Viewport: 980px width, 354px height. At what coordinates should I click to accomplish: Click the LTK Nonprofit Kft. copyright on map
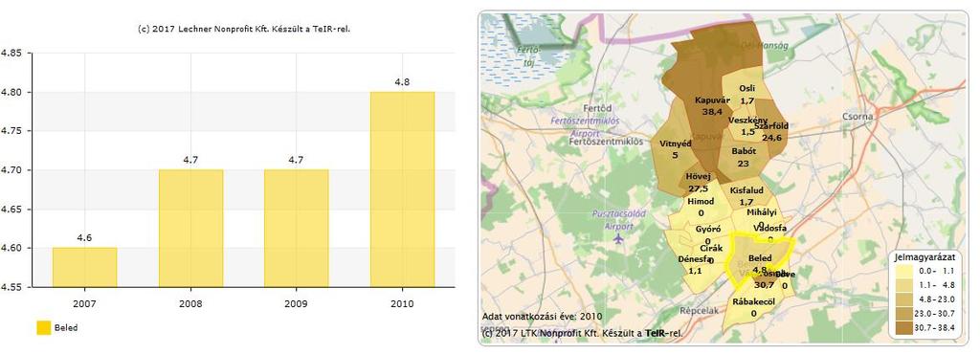[x=582, y=333]
